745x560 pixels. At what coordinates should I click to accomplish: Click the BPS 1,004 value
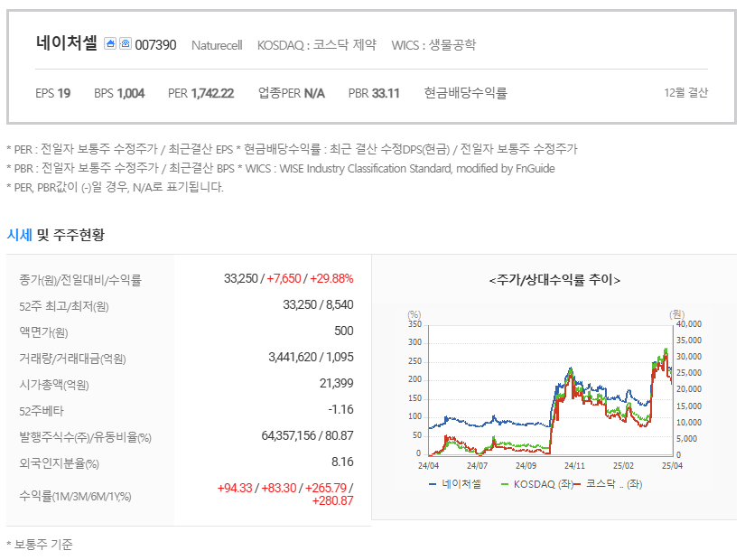point(119,93)
